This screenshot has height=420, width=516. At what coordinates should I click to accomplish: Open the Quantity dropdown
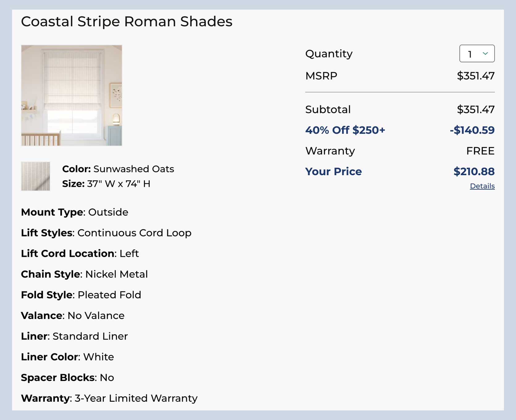(x=476, y=54)
